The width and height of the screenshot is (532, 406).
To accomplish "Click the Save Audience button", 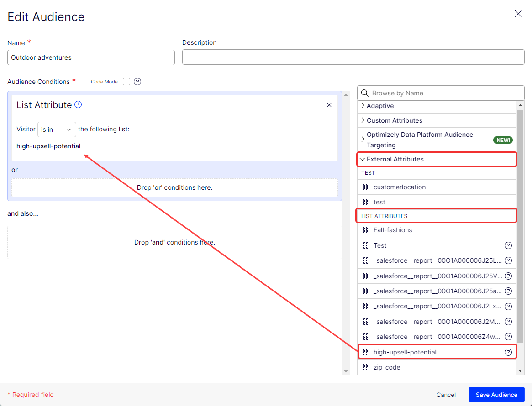I will 496,395.
